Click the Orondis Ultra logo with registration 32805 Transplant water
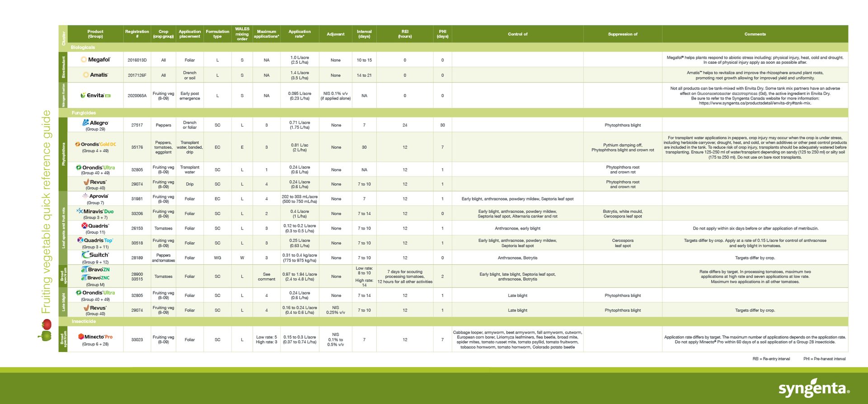 (95, 167)
